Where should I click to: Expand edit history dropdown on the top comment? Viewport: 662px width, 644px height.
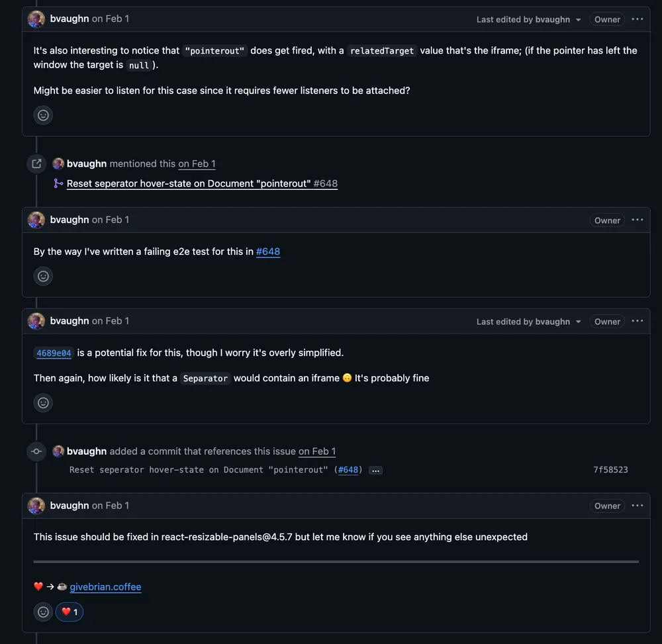528,19
